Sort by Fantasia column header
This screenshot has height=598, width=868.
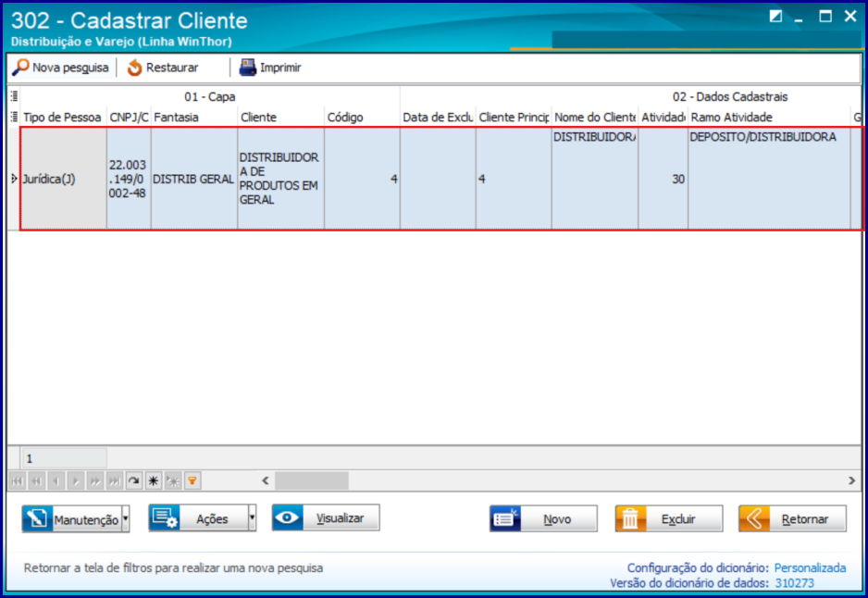tap(193, 117)
